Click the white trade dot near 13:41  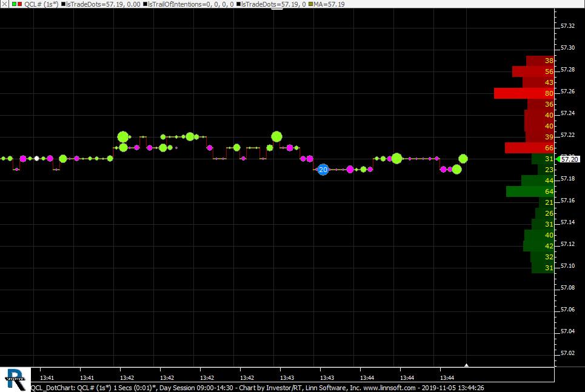pyautogui.click(x=36, y=159)
